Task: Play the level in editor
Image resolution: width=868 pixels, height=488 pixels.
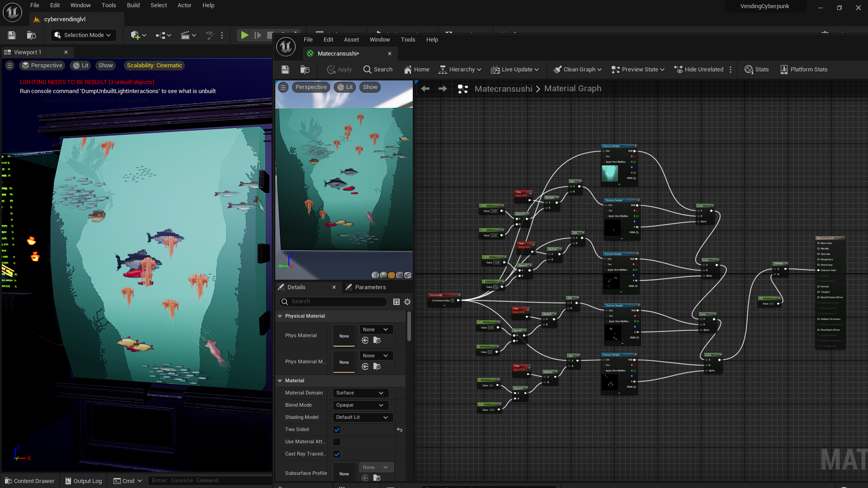Action: pyautogui.click(x=244, y=35)
